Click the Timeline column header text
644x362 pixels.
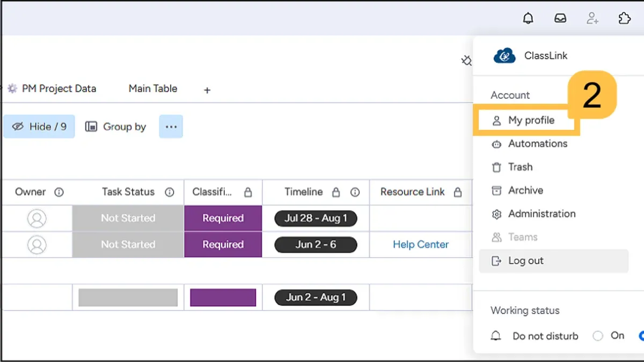[x=304, y=192]
